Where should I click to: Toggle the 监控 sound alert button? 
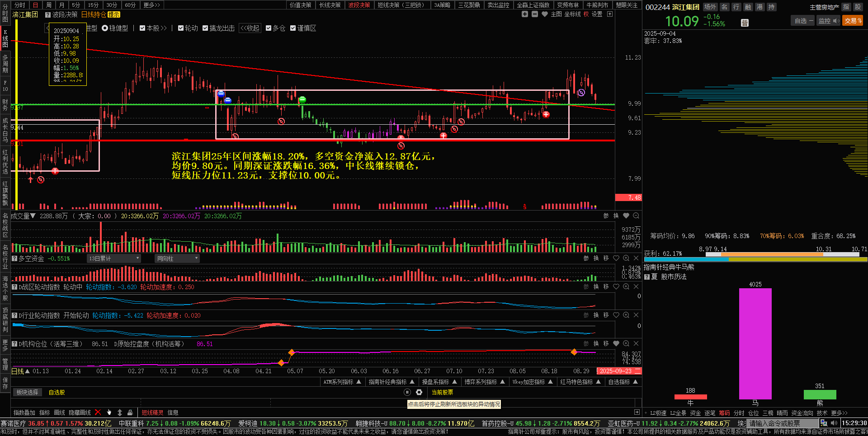pos(828,21)
